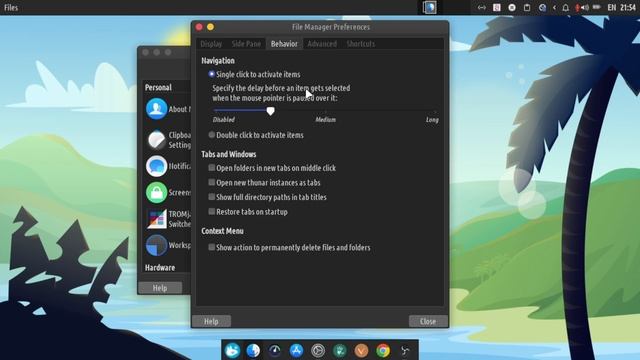Image resolution: width=640 pixels, height=360 pixels.
Task: Open the gray circular play icon in the dock
Action: coord(318,350)
